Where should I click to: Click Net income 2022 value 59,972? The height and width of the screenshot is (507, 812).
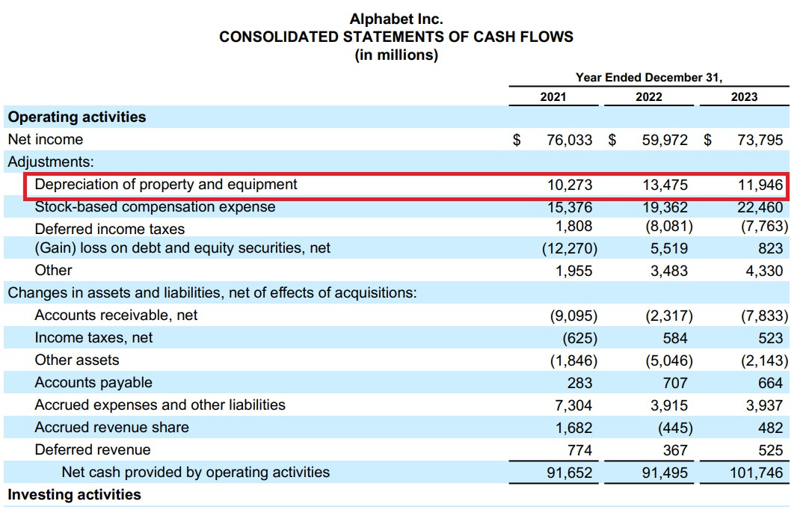tap(665, 140)
